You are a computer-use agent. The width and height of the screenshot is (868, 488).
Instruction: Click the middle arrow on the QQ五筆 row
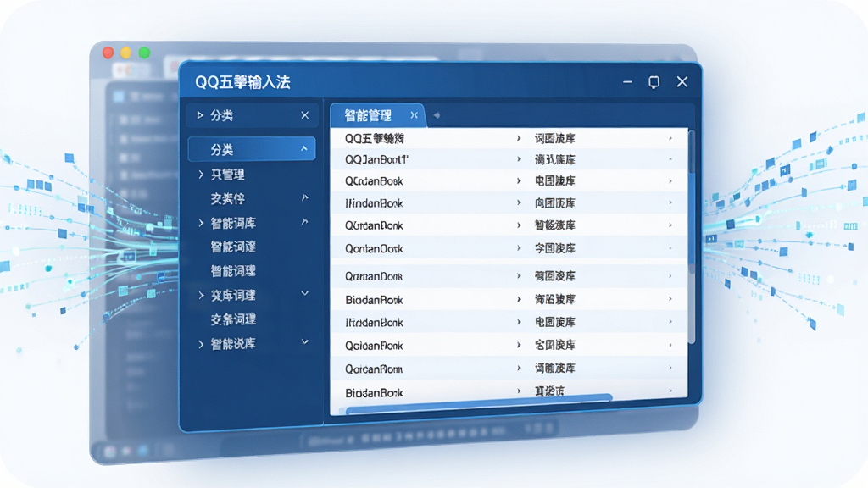(x=519, y=138)
